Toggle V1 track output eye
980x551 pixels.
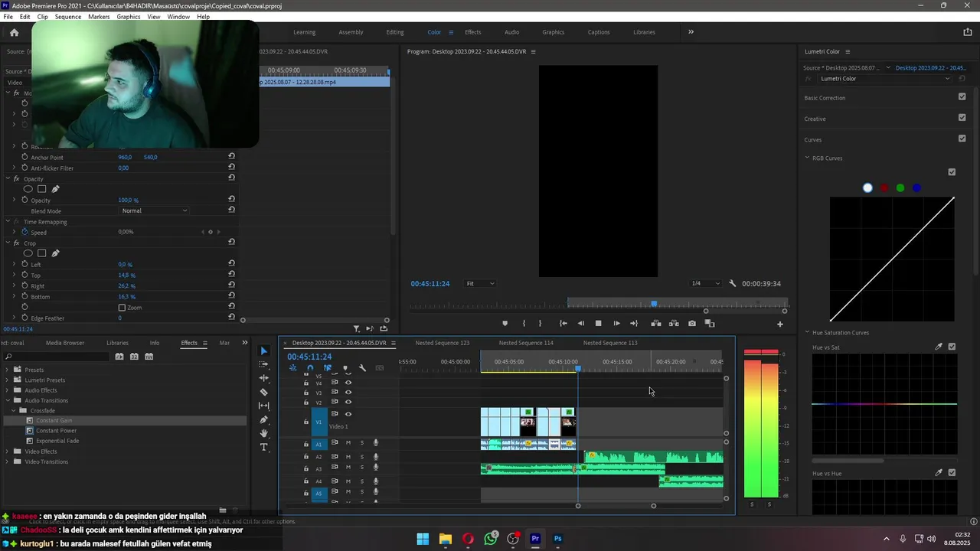[348, 414]
